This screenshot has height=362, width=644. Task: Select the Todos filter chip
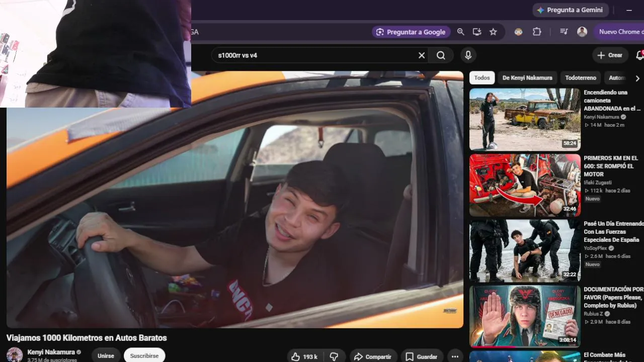[482, 78]
